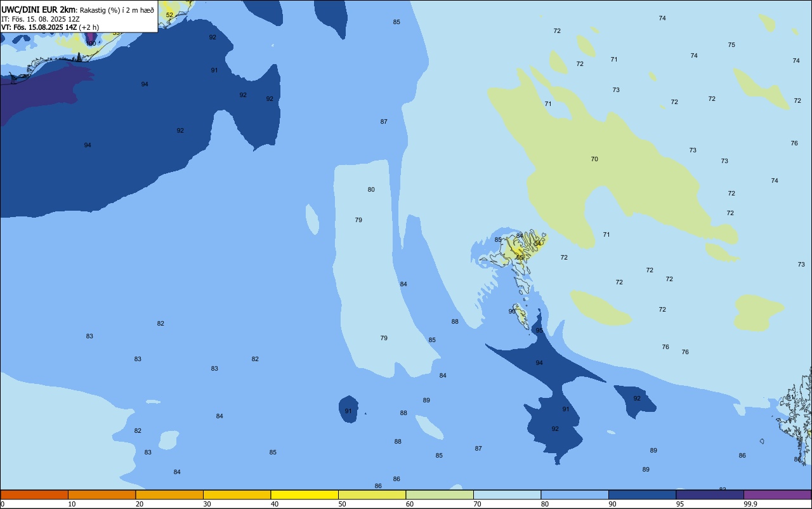Image resolution: width=812 pixels, height=509 pixels.
Task: Choose the 90–95 dark blue legend swatch
Action: point(642,494)
